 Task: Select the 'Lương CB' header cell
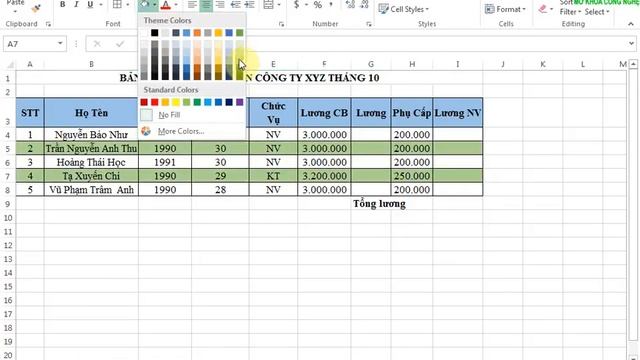(x=324, y=113)
